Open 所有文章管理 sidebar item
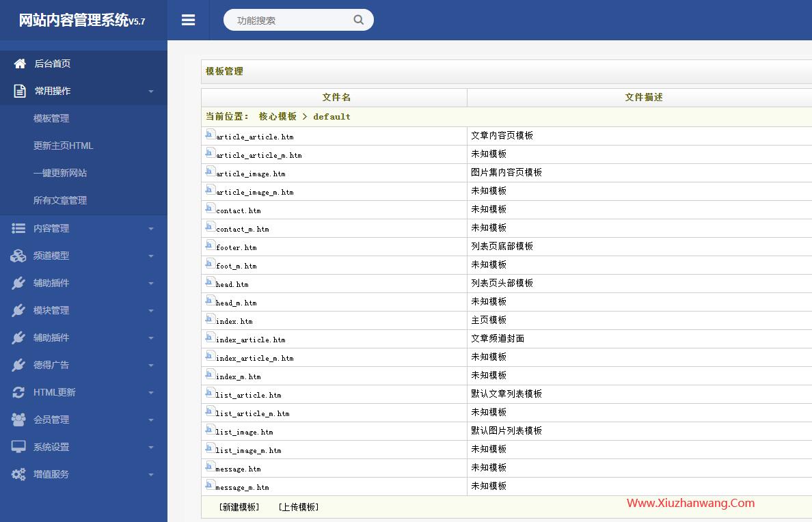This screenshot has width=812, height=522. tap(60, 200)
